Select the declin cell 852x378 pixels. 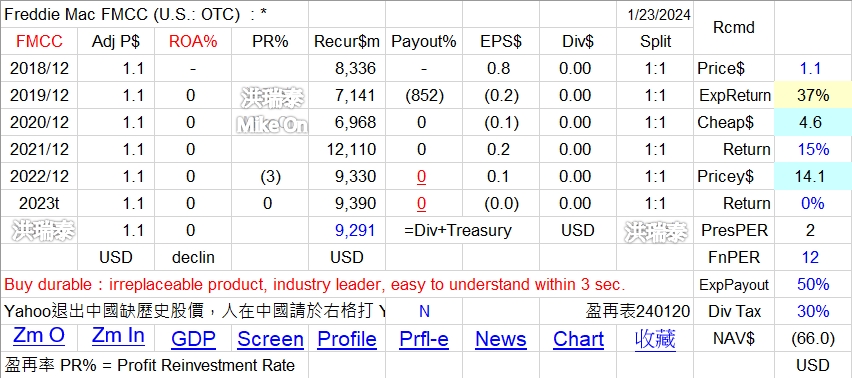click(x=193, y=257)
